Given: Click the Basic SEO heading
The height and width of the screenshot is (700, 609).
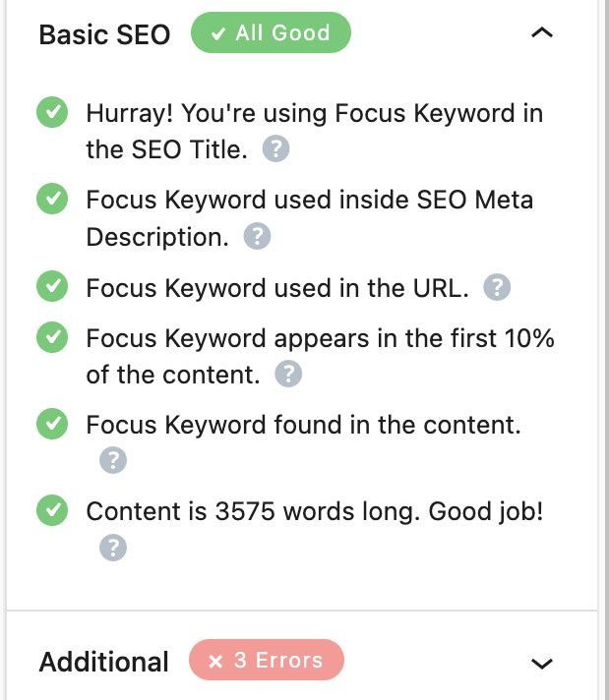Looking at the screenshot, I should coord(104,34).
